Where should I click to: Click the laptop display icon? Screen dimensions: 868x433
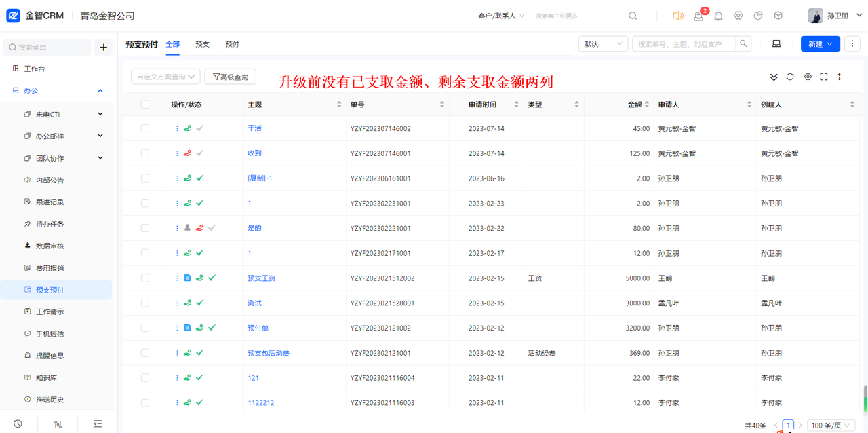pyautogui.click(x=776, y=44)
